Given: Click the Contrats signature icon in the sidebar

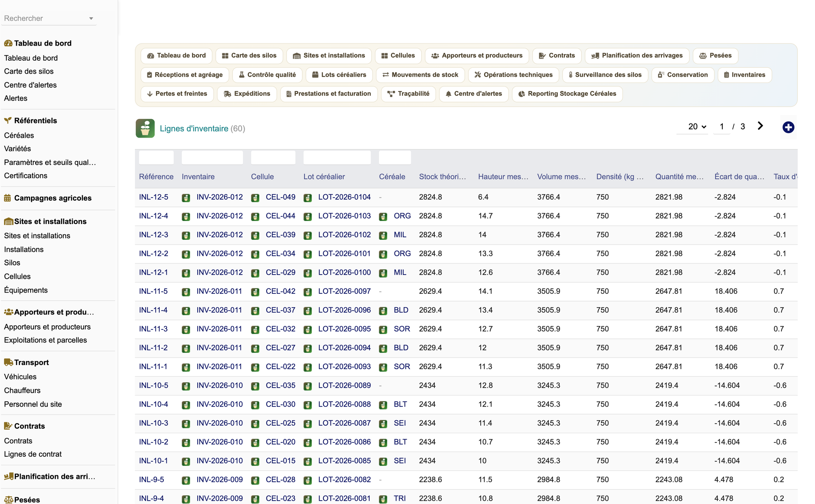Looking at the screenshot, I should tap(8, 426).
